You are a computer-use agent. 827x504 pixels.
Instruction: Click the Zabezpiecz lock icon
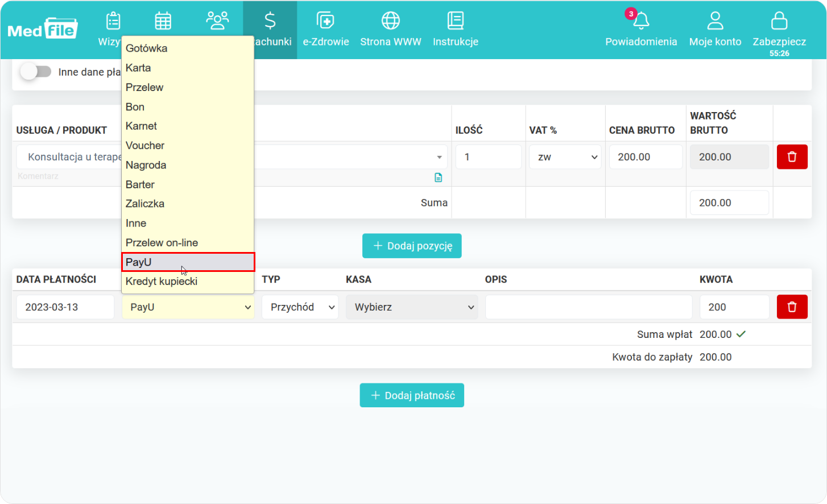(779, 22)
